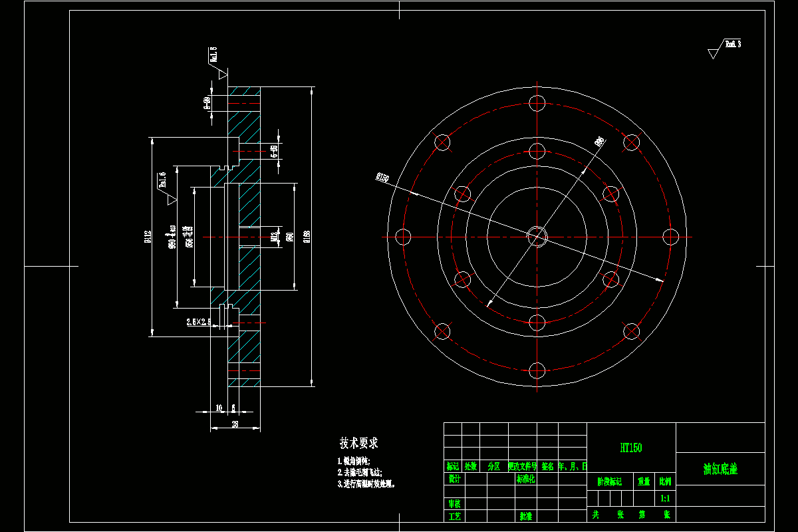Click the M12 thread dimension

click(274, 236)
